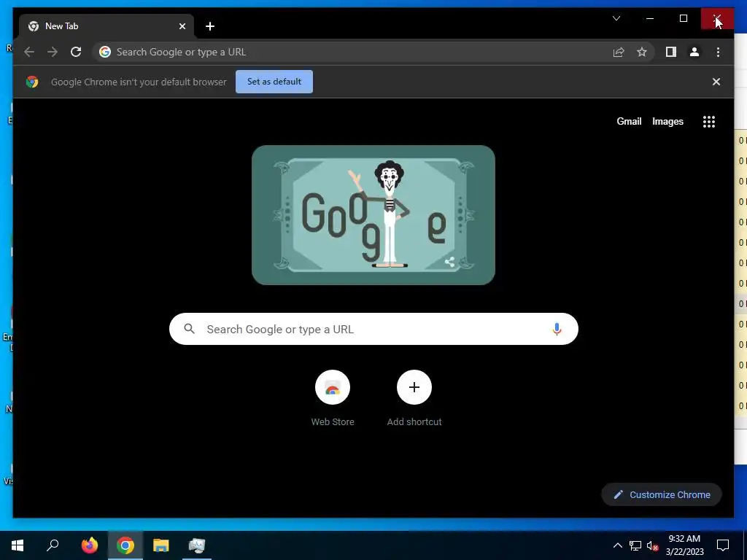
Task: Open the Google apps grid
Action: (709, 122)
